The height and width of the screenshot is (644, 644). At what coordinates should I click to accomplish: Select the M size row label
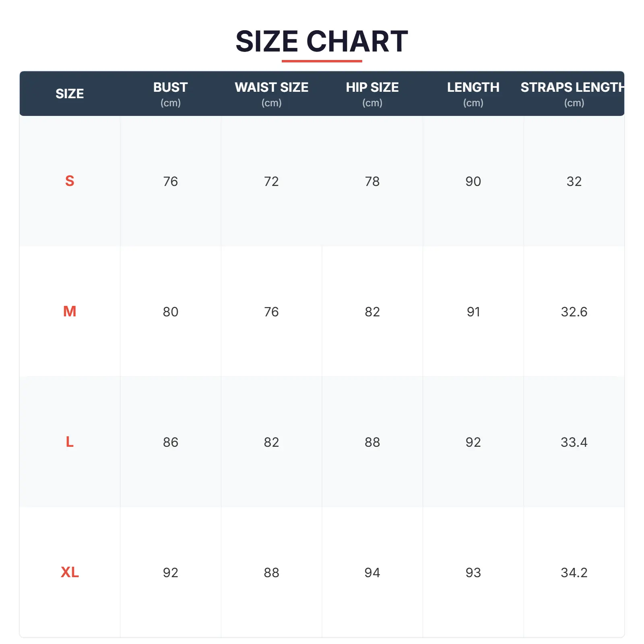(x=70, y=312)
